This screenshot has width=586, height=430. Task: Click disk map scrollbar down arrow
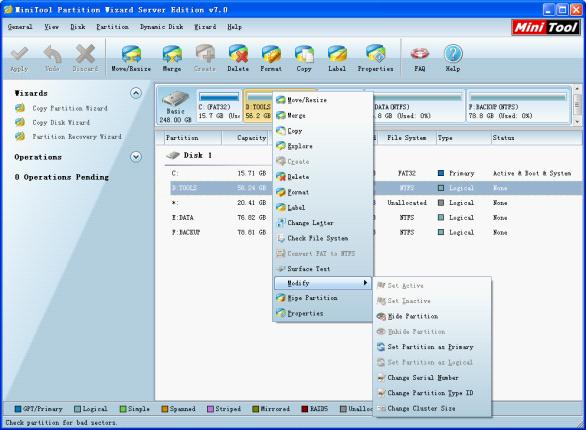click(x=577, y=122)
